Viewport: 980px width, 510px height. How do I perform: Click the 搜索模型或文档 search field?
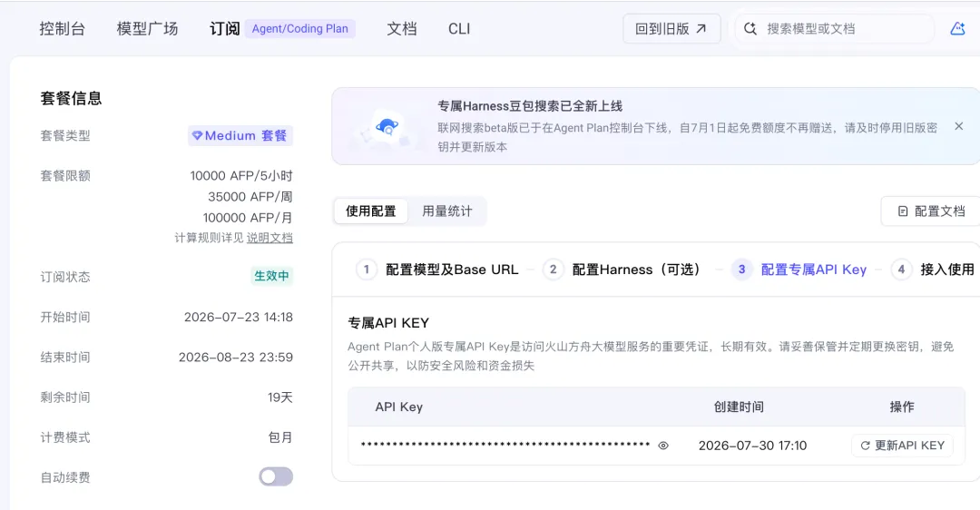click(835, 29)
